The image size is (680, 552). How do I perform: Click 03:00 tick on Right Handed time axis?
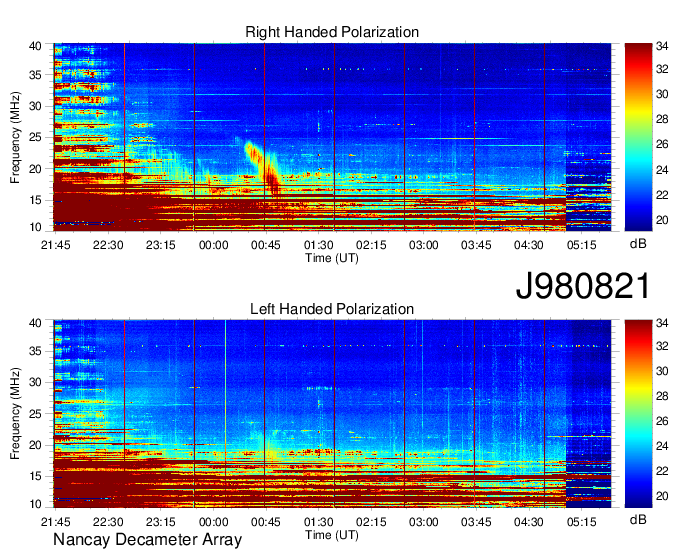[424, 245]
